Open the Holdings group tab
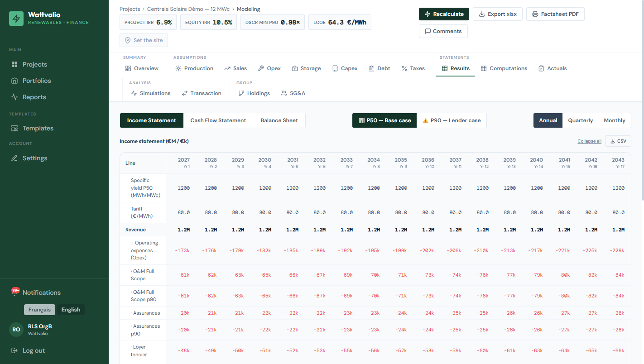The height and width of the screenshot is (364, 644). [x=254, y=93]
